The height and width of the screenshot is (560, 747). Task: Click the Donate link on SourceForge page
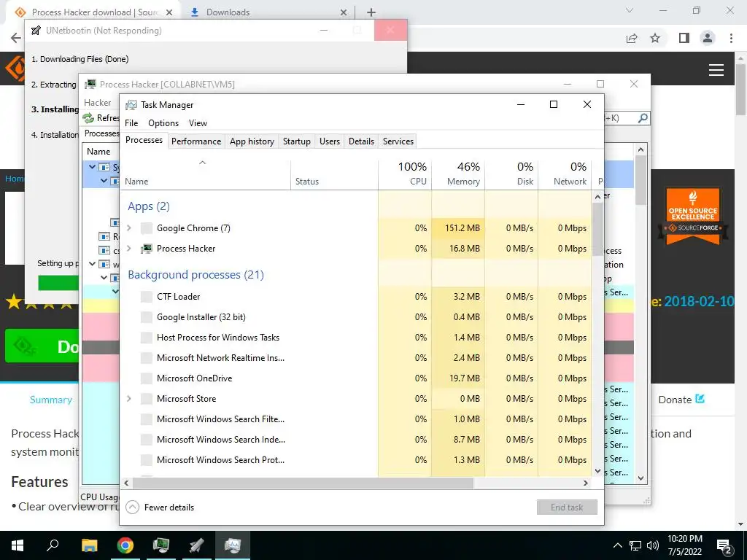[x=681, y=400]
